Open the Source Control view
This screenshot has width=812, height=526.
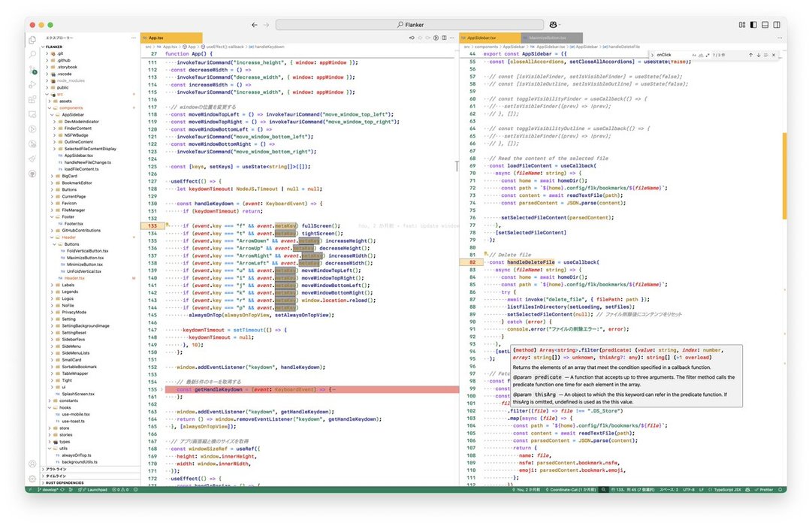32,69
